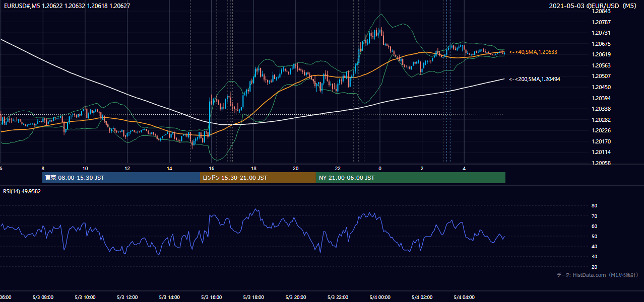The height and width of the screenshot is (302, 644).
Task: Click the RSI scale value 80
Action: tap(594, 206)
